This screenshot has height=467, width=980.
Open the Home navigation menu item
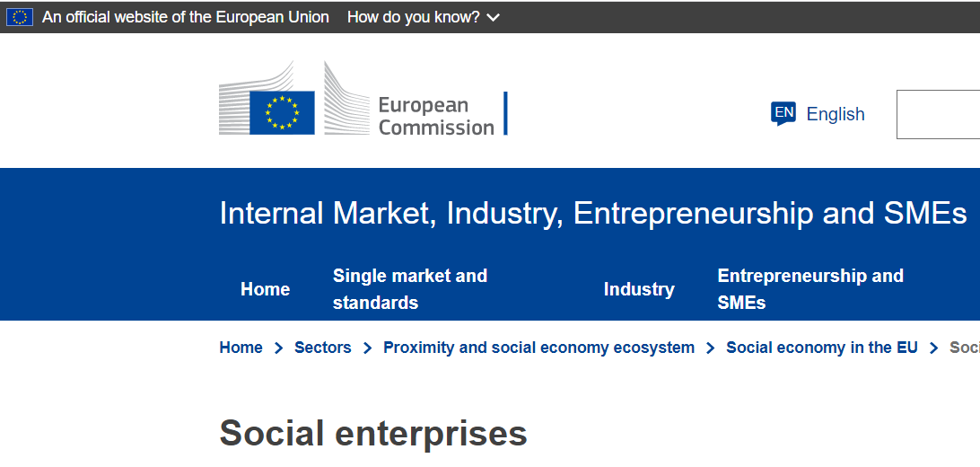pyautogui.click(x=266, y=289)
